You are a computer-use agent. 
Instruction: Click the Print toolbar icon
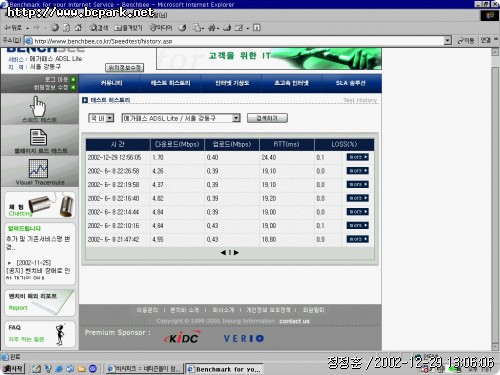pos(227,28)
